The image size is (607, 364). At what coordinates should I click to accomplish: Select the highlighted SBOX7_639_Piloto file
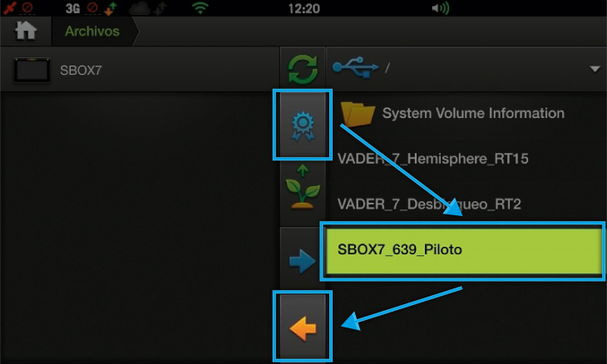pos(462,251)
